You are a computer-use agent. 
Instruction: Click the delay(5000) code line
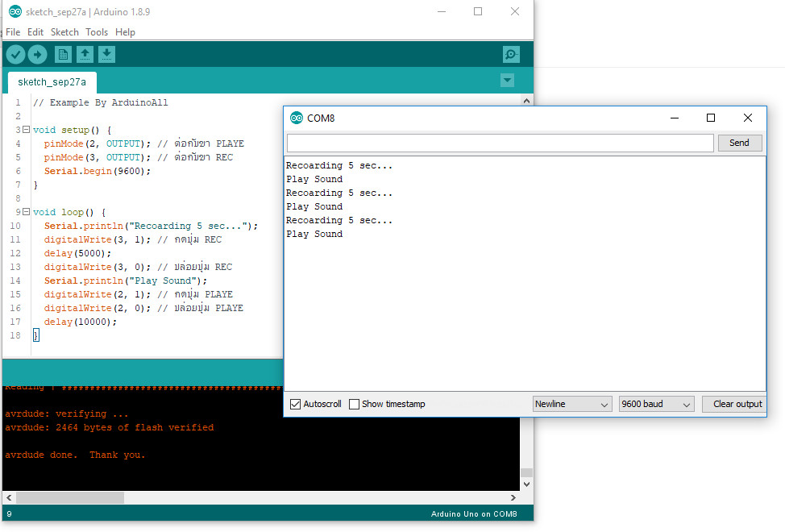pyautogui.click(x=77, y=253)
